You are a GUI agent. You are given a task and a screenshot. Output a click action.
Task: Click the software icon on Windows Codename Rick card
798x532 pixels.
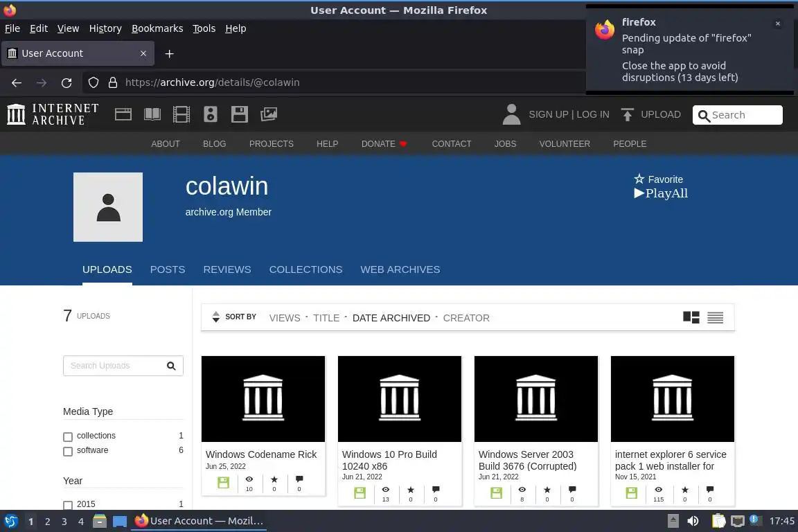[x=224, y=482]
